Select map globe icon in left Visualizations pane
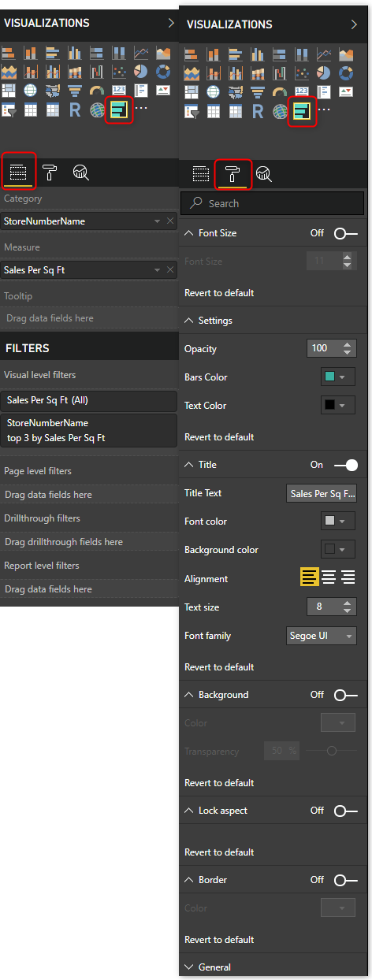This screenshot has width=372, height=980. coord(30,90)
